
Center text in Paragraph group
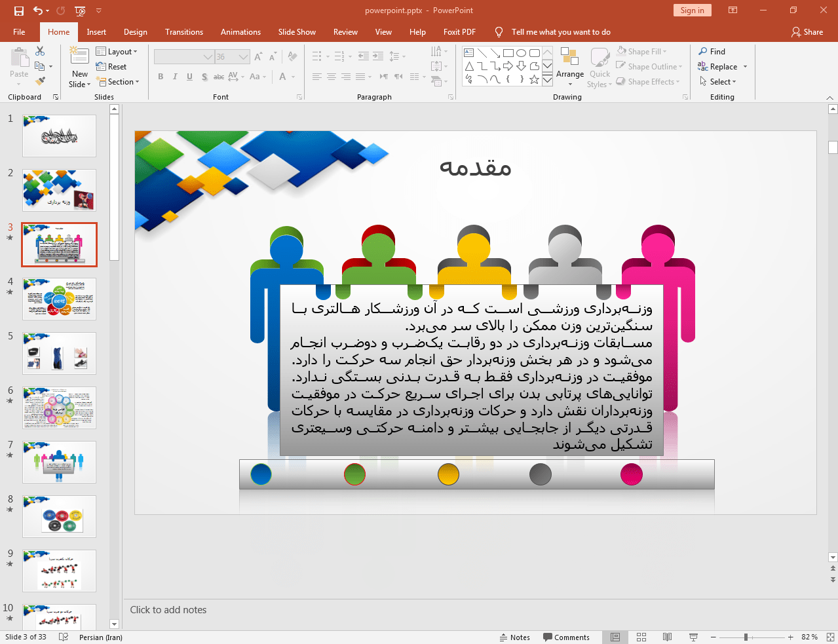[x=332, y=77]
